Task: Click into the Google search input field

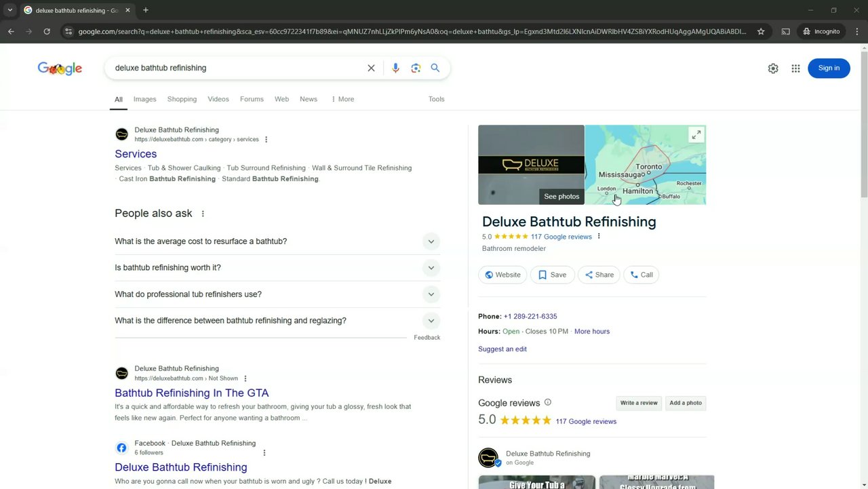Action: point(237,68)
